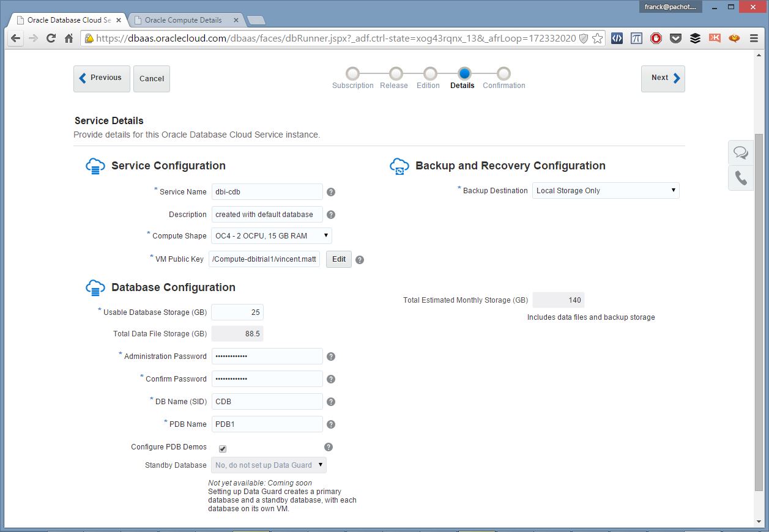
Task: Open the Standby Database dropdown
Action: pyautogui.click(x=269, y=465)
